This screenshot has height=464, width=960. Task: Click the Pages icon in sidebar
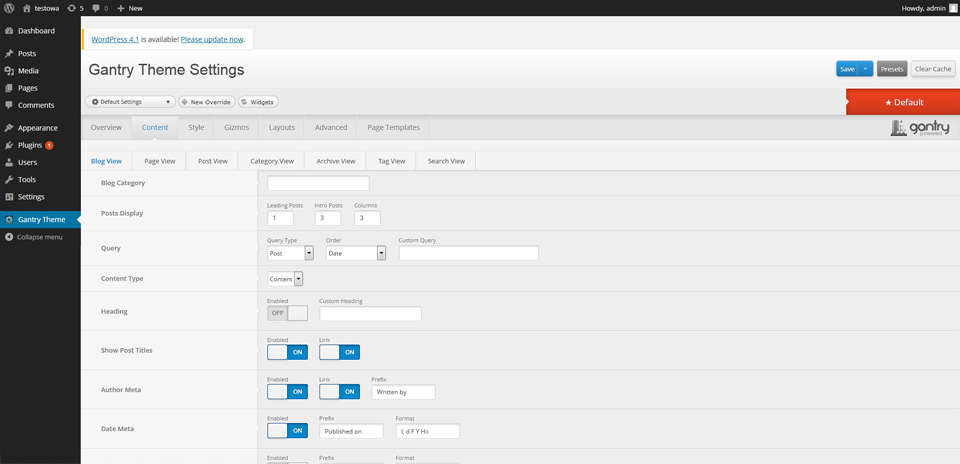coord(9,88)
